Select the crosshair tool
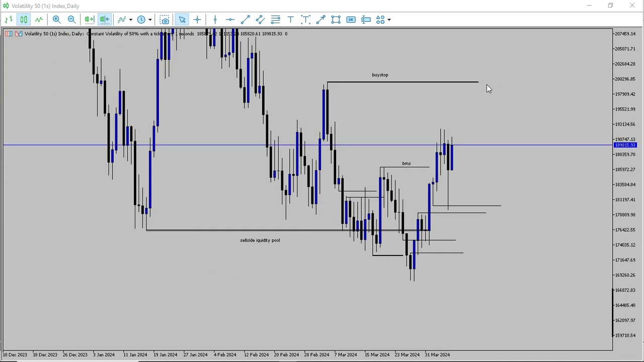Screen dimensions: 644x362 (x=197, y=20)
